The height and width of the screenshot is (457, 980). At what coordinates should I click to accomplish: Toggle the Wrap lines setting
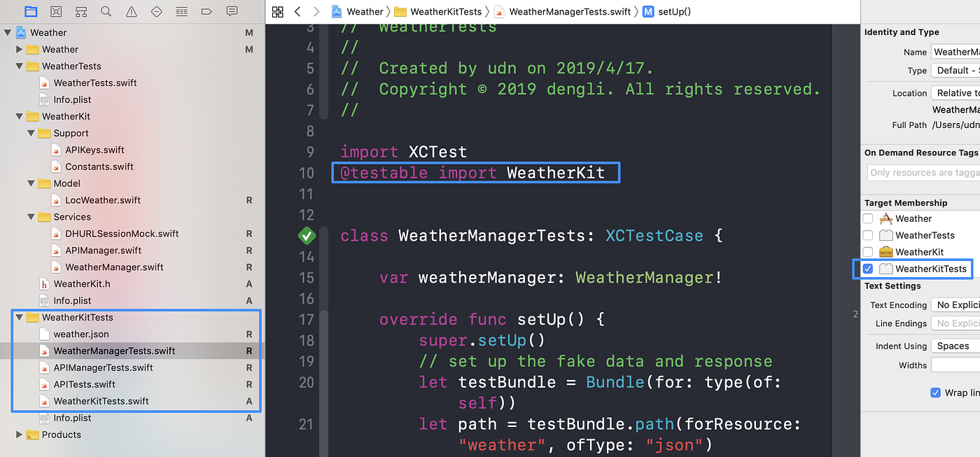936,393
